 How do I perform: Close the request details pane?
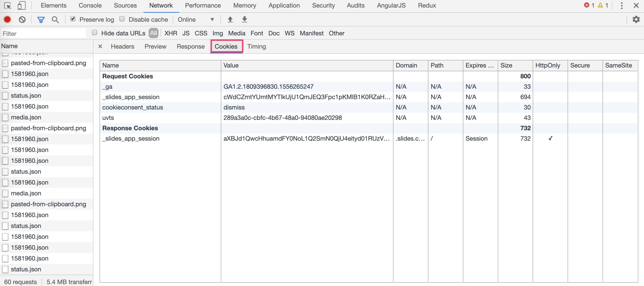100,46
